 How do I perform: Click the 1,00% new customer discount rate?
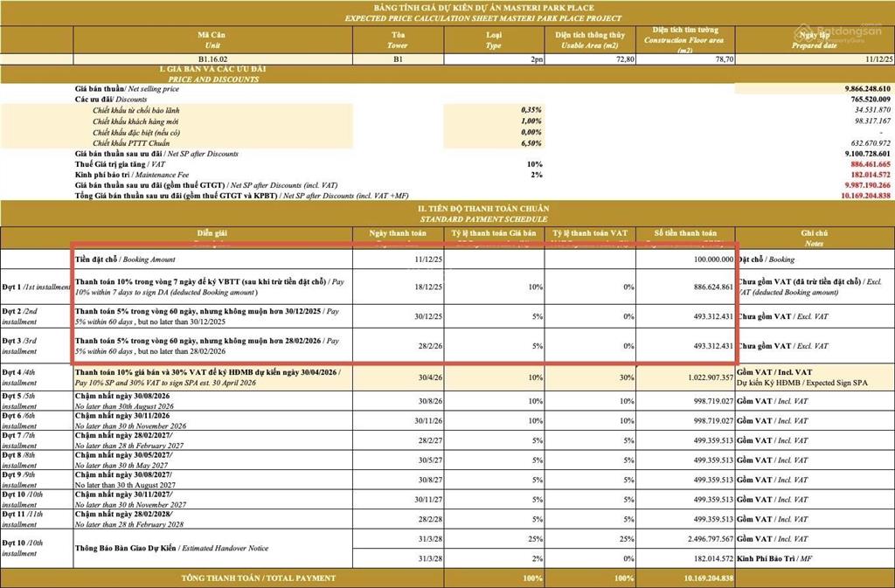pyautogui.click(x=531, y=121)
